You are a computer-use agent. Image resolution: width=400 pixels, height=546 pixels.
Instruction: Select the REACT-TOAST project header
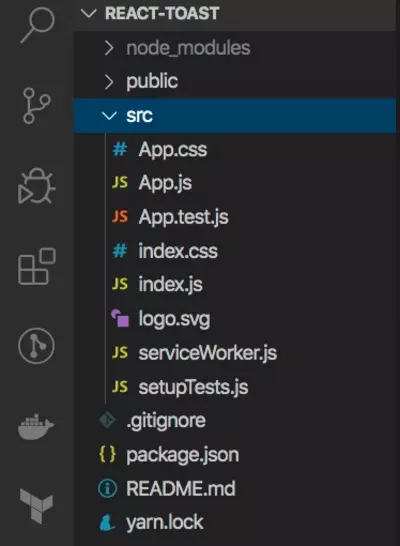click(235, 14)
